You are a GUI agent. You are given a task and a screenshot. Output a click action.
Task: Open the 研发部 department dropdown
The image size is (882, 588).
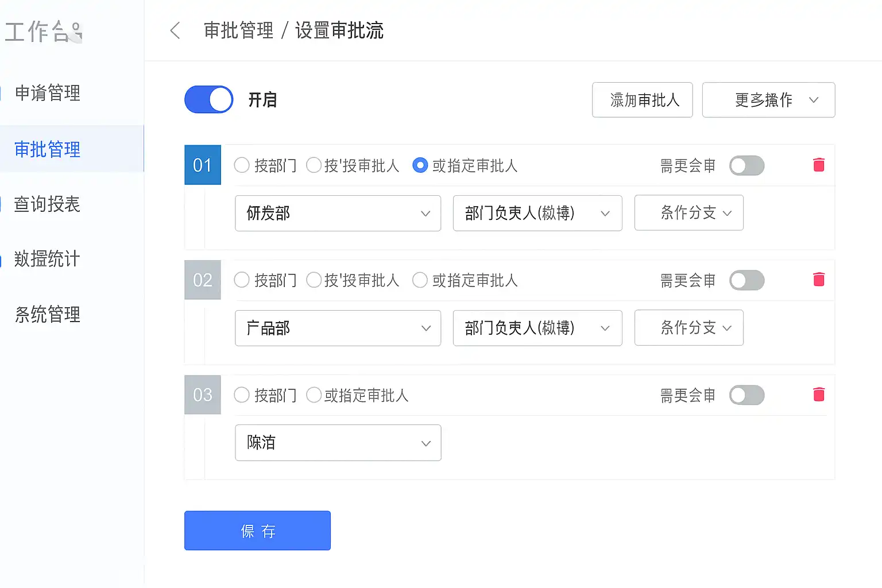pos(338,214)
